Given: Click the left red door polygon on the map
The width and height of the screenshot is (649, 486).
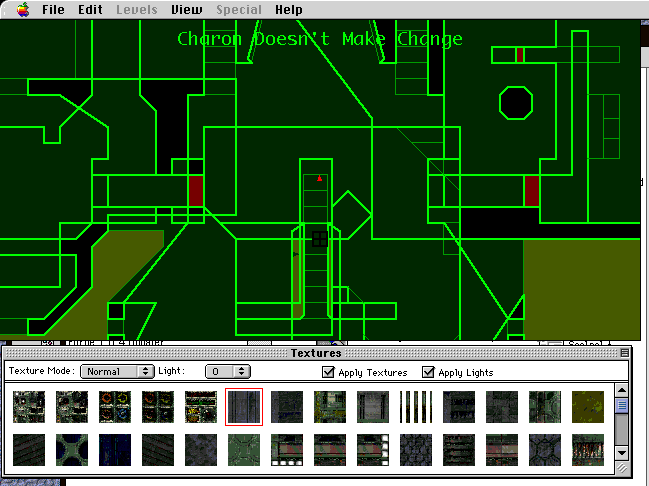Looking at the screenshot, I should (196, 190).
